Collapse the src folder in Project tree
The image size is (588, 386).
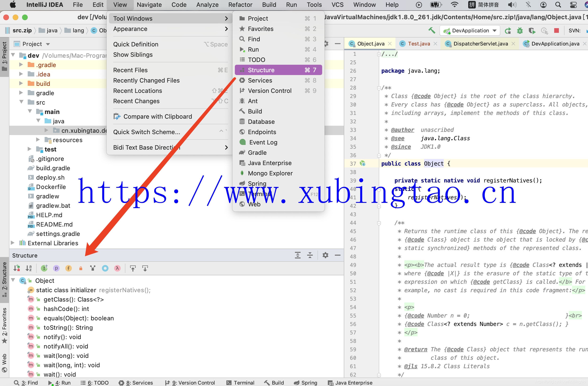pyautogui.click(x=21, y=102)
